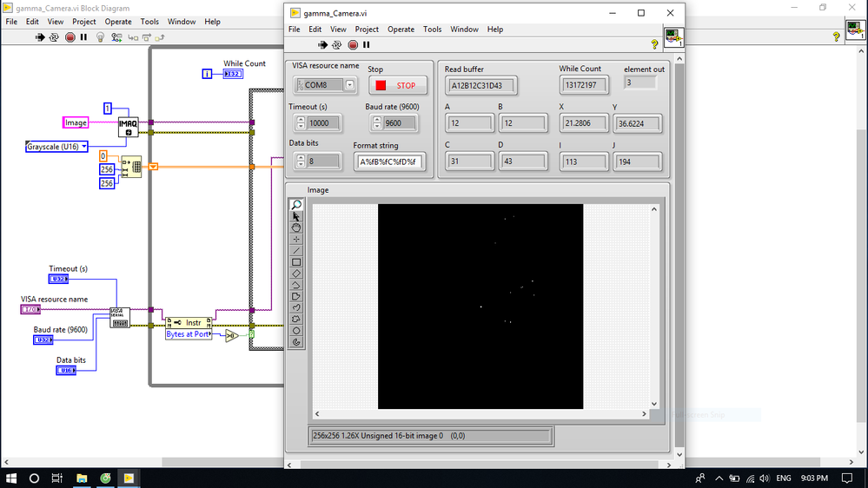Select the Selection arrow tool in image palette
868x488 pixels.
click(296, 216)
